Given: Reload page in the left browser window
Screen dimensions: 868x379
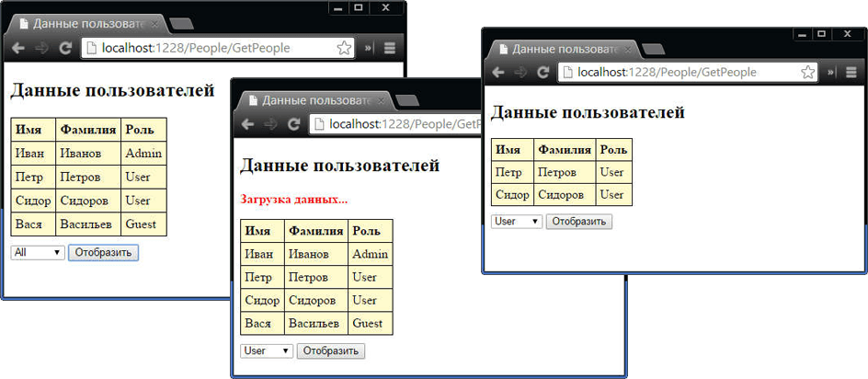Looking at the screenshot, I should 65,48.
